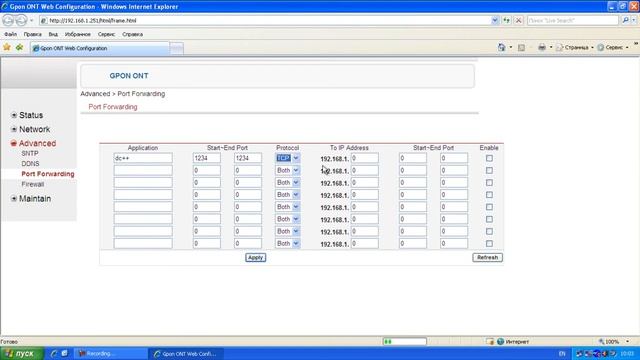Switch to Recording taskbar item
The image size is (640, 360).
pos(111,353)
